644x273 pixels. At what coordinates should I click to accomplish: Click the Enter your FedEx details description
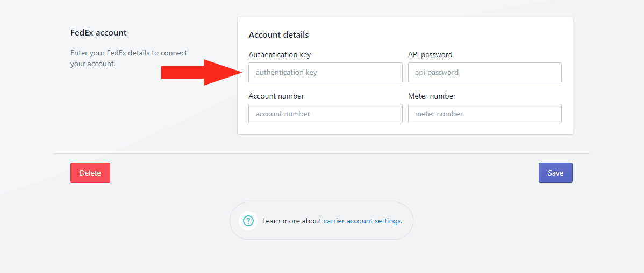129,58
